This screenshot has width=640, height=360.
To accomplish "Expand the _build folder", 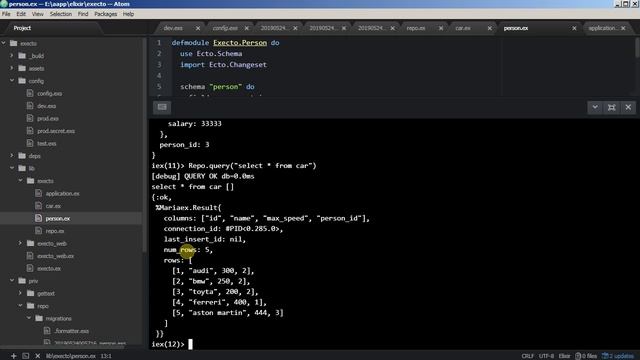I will tap(12, 56).
